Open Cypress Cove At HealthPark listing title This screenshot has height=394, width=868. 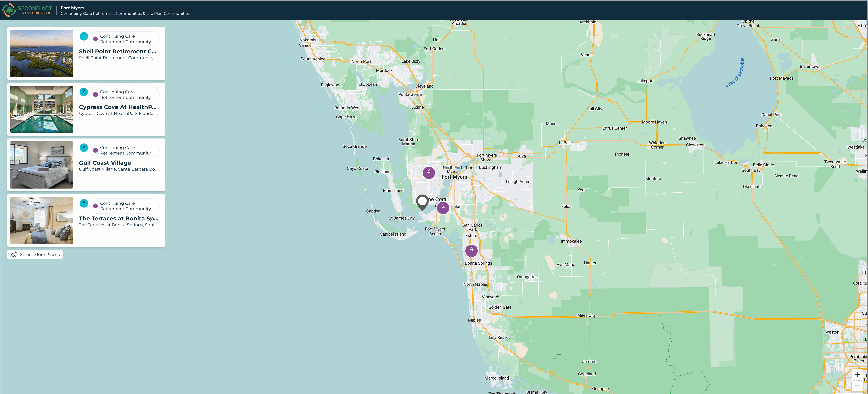pos(118,107)
